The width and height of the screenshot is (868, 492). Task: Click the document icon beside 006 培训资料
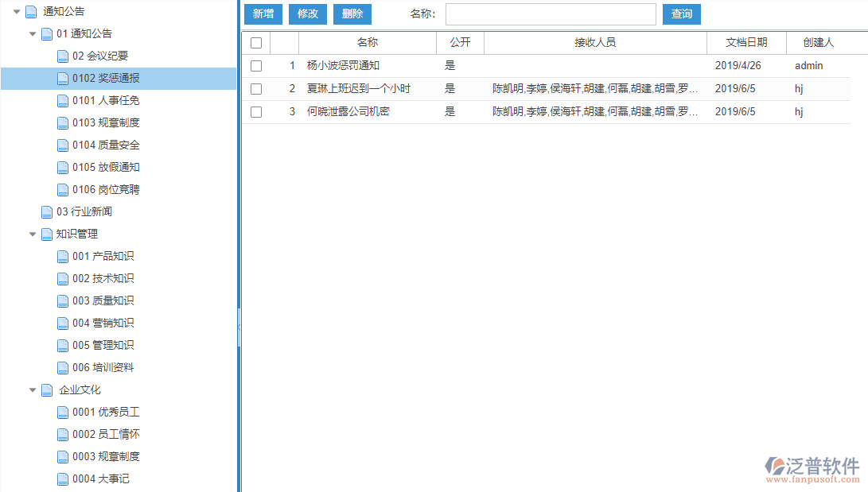pyautogui.click(x=62, y=367)
